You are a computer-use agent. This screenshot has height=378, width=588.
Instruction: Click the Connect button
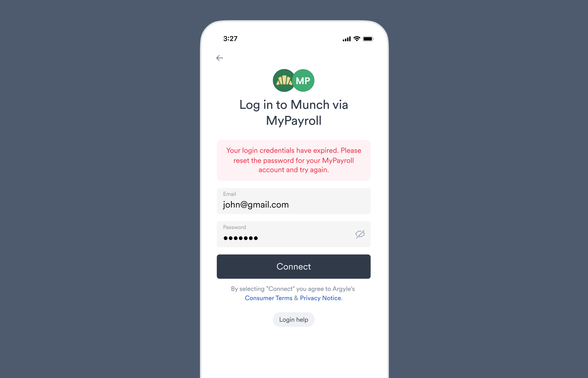(294, 266)
